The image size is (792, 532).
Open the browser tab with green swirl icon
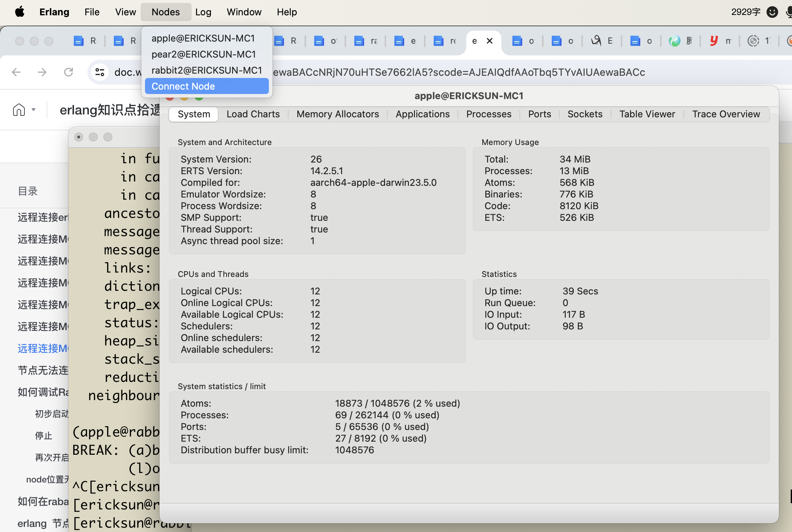(x=681, y=41)
